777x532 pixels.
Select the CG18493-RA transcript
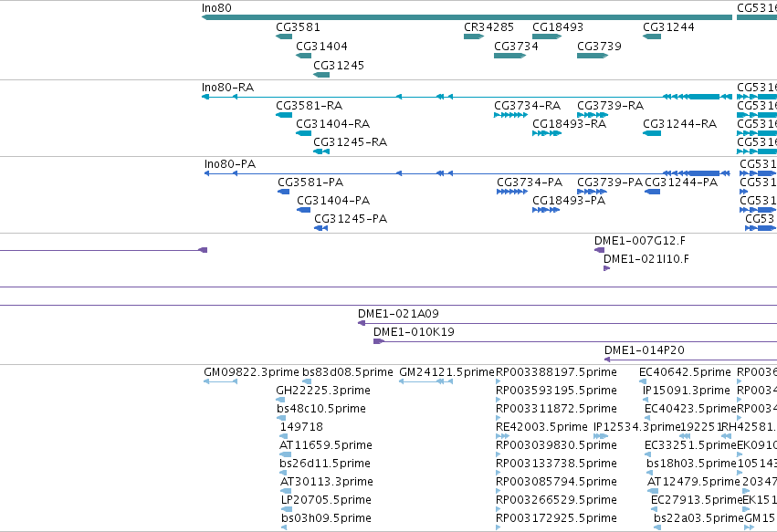click(x=547, y=133)
